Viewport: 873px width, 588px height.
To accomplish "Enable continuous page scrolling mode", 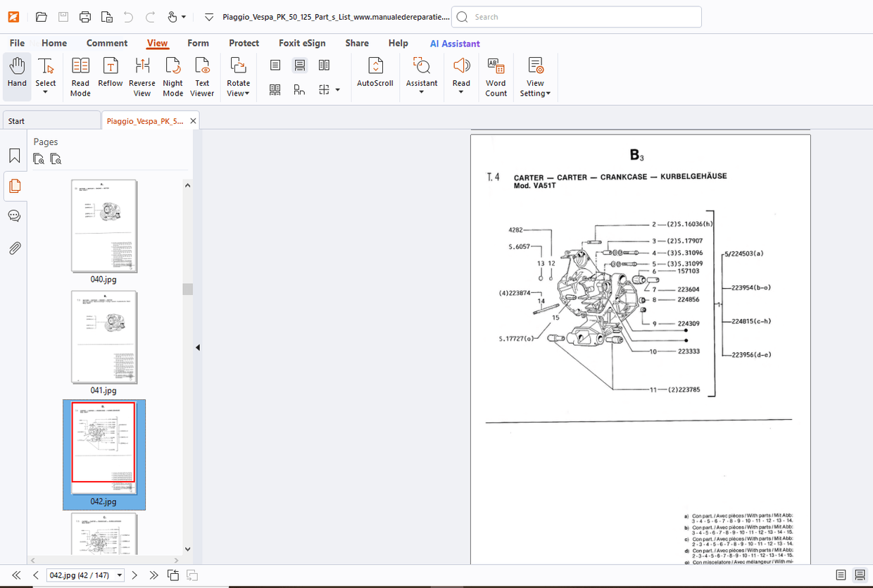I will 299,64.
